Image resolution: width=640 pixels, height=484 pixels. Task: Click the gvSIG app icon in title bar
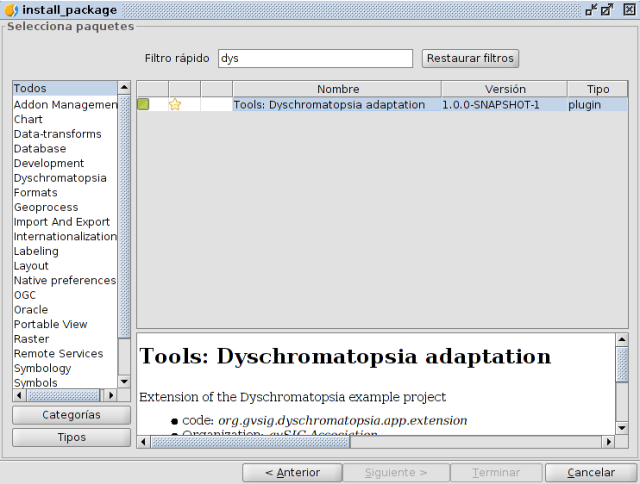pyautogui.click(x=11, y=10)
